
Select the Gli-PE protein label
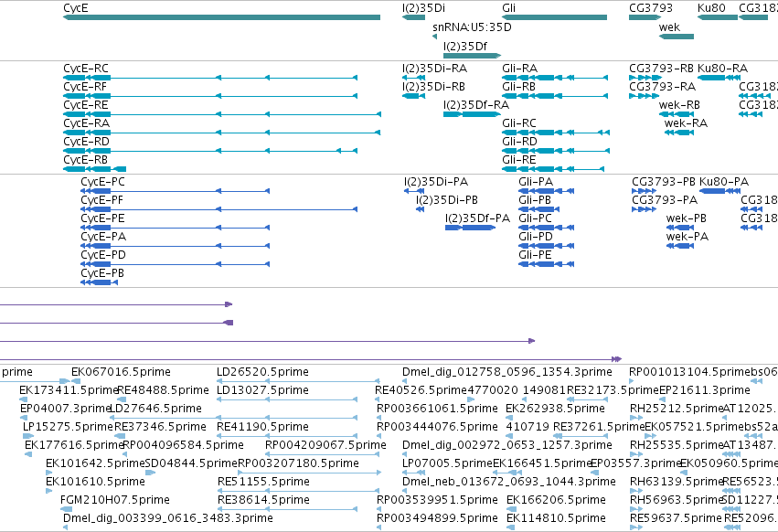[x=536, y=256]
